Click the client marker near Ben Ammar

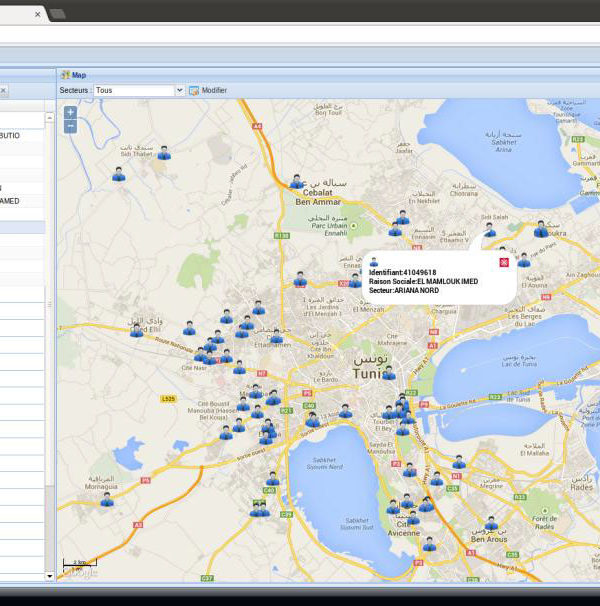(x=297, y=181)
